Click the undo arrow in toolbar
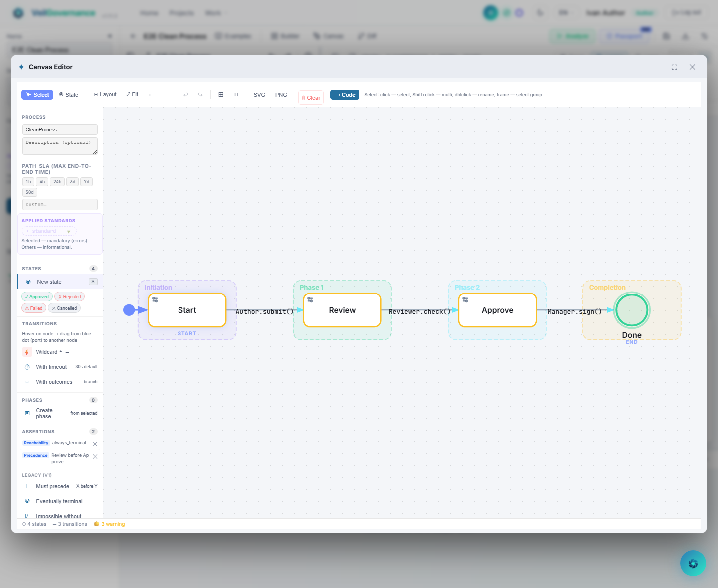 [186, 95]
